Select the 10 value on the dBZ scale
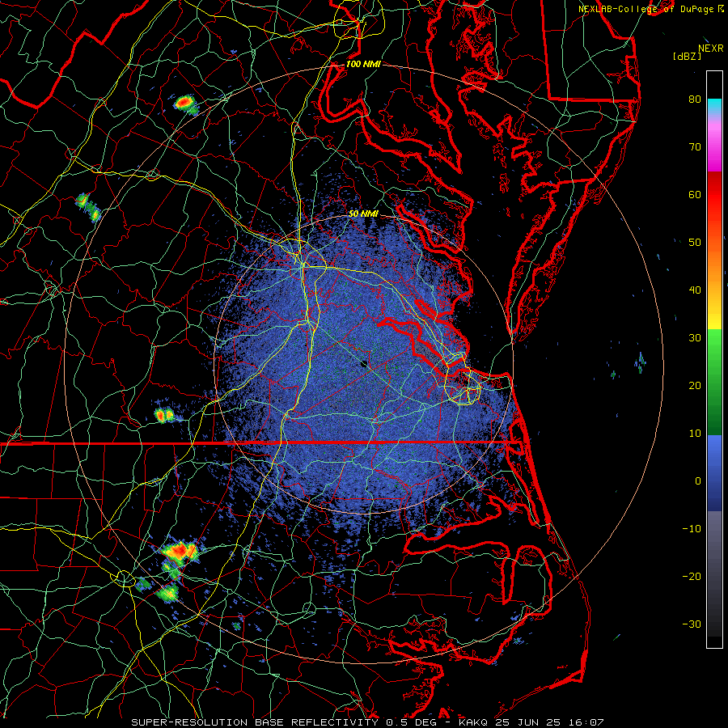Viewport: 728px width, 728px height. click(695, 434)
